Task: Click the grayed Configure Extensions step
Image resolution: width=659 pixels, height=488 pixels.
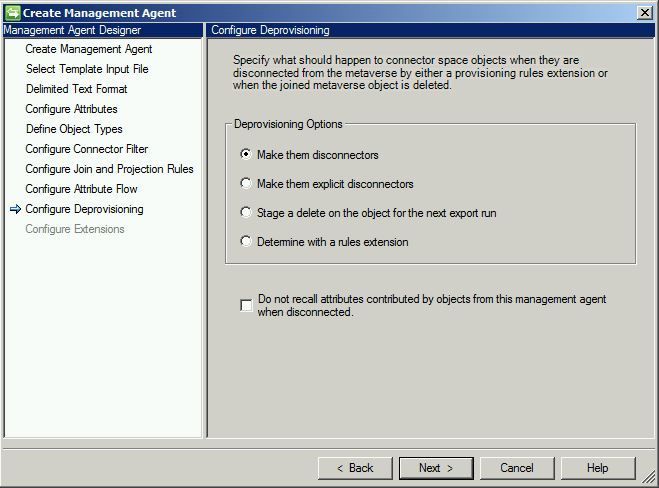Action: (x=75, y=229)
